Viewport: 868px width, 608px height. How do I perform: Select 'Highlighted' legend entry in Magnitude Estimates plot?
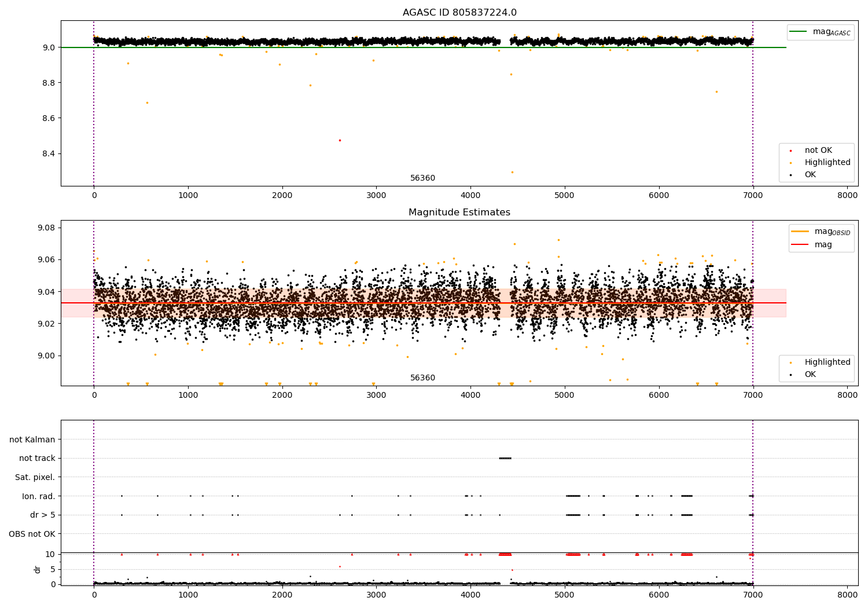(827, 362)
